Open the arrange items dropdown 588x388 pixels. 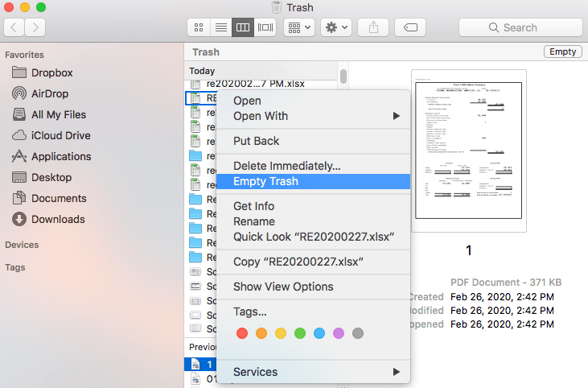click(x=299, y=27)
